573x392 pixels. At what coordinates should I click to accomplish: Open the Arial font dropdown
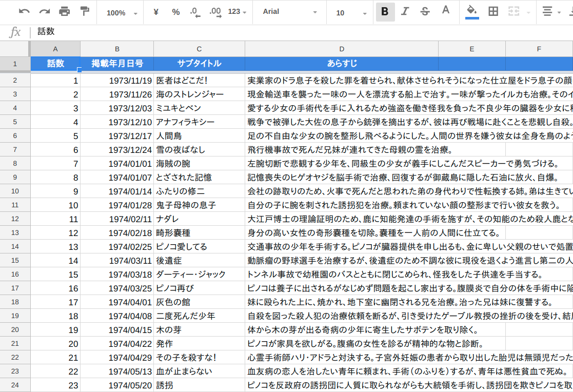[290, 12]
